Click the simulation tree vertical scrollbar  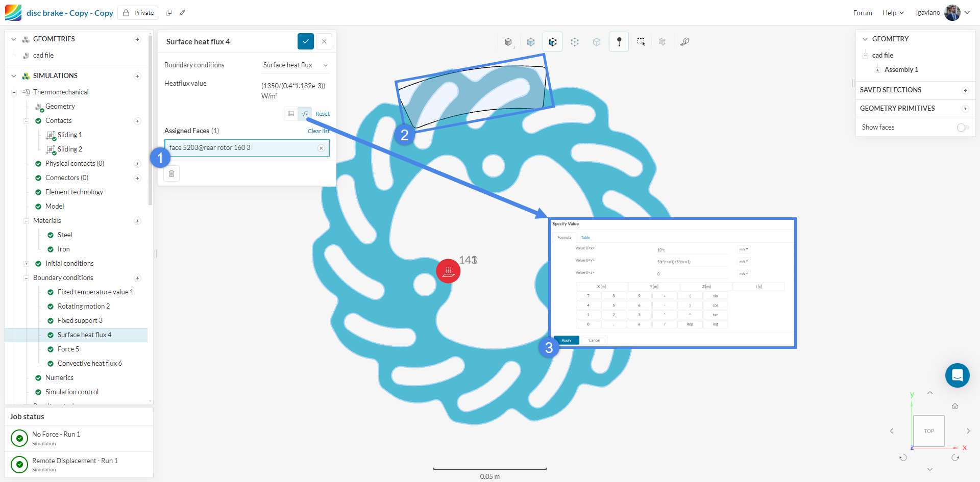(150, 120)
